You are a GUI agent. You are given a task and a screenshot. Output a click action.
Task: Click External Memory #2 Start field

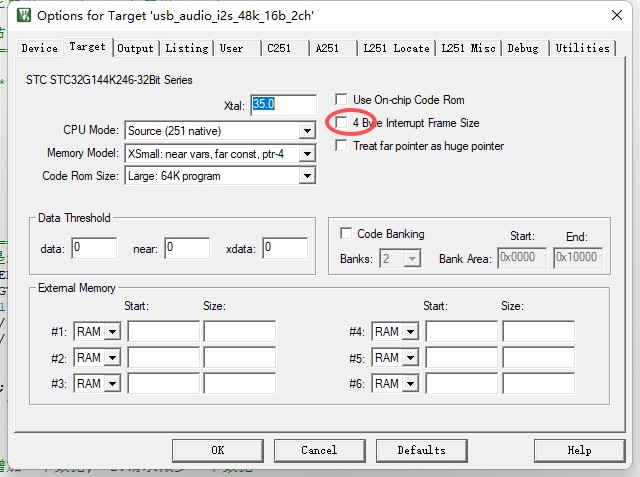click(164, 357)
